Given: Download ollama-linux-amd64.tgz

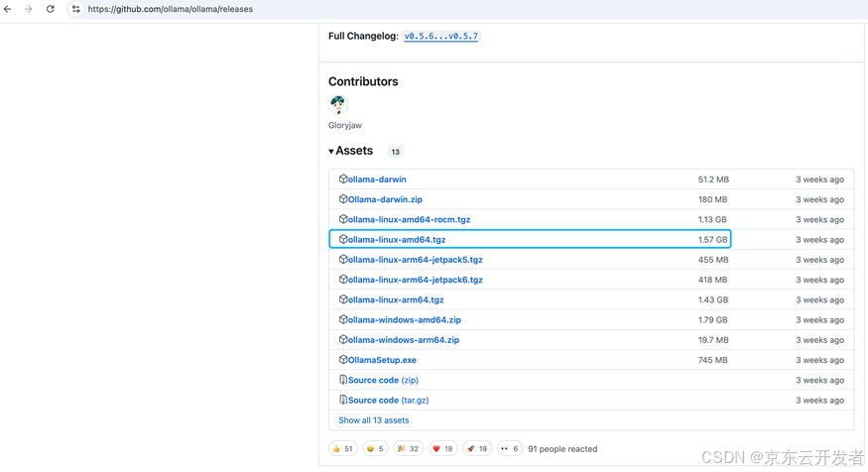Looking at the screenshot, I should (x=397, y=240).
